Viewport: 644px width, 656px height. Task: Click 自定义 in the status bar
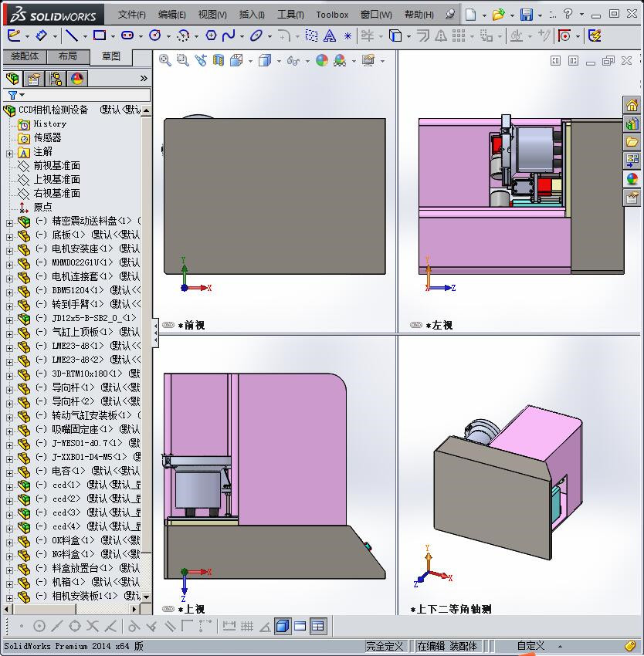tap(530, 646)
